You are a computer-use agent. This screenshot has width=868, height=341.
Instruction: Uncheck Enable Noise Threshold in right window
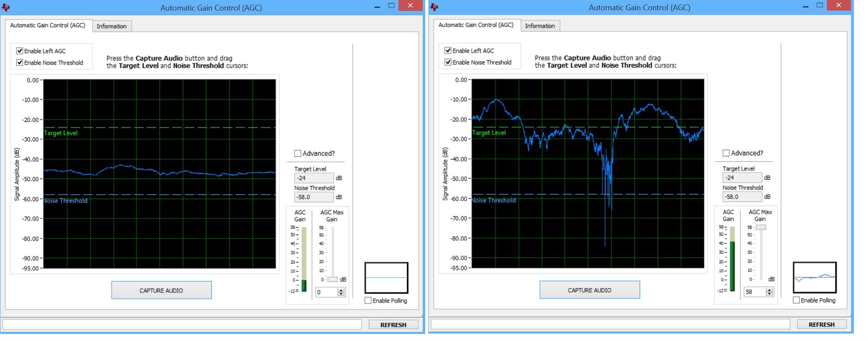(448, 62)
